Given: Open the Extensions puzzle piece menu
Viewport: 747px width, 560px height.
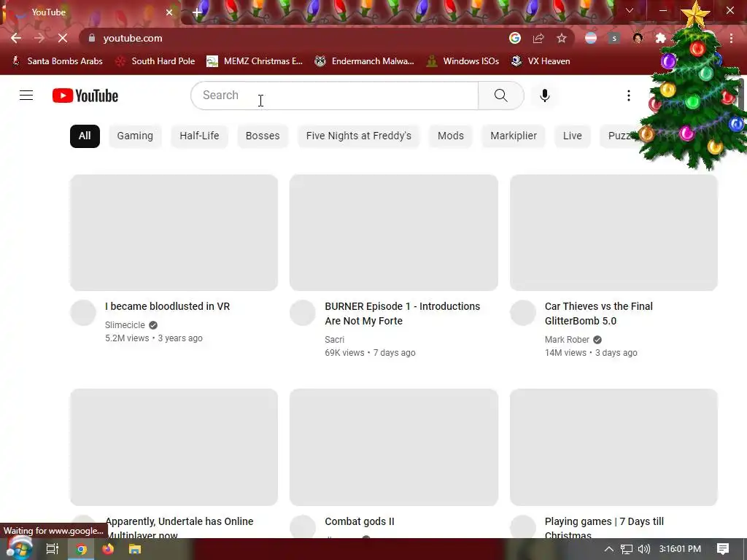Looking at the screenshot, I should tap(661, 38).
